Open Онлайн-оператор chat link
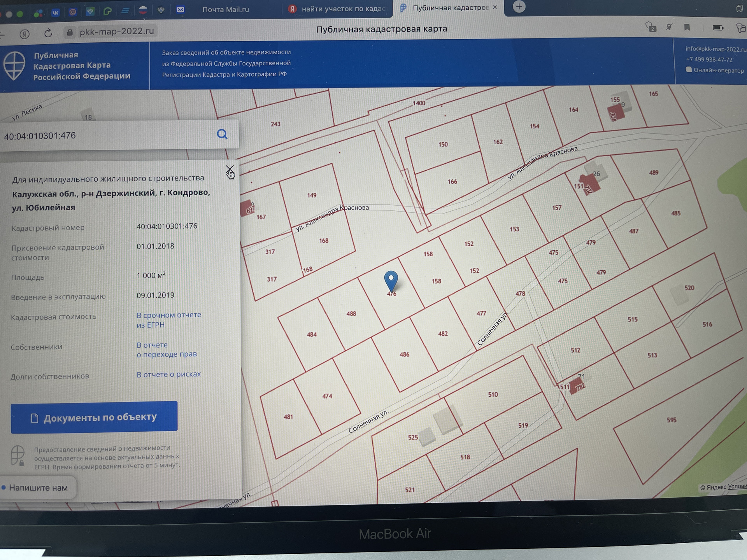The image size is (747, 560). pyautogui.click(x=718, y=70)
